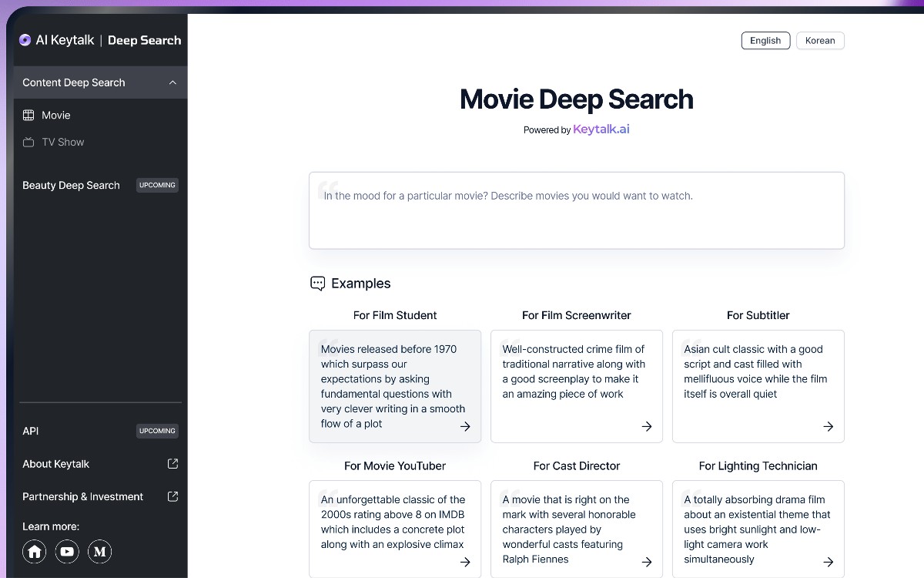Click the AI Keytalk logo icon
Screen dimensions: 924x578
24,39
